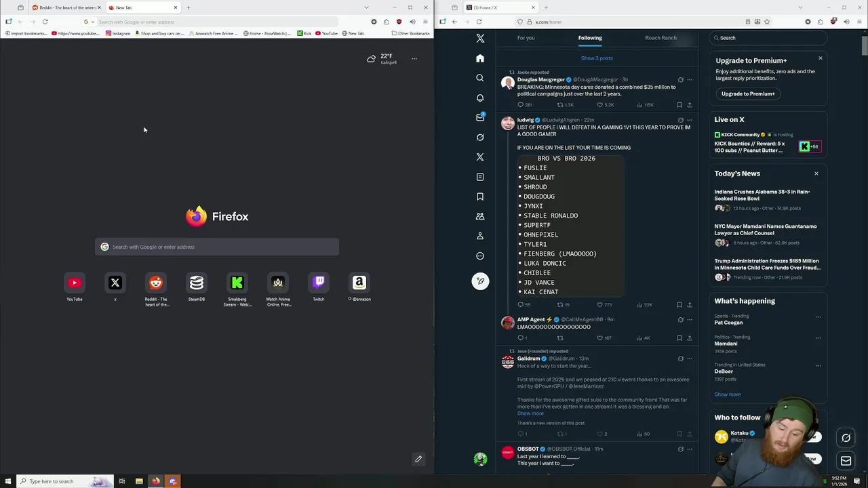This screenshot has width=868, height=488.
Task: Open Grok icon in X sidebar
Action: coord(480,137)
